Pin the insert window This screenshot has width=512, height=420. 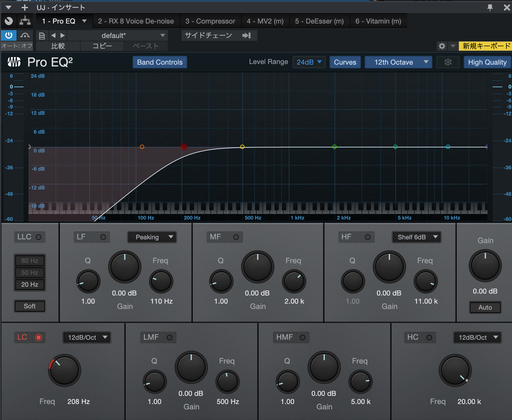(490, 8)
